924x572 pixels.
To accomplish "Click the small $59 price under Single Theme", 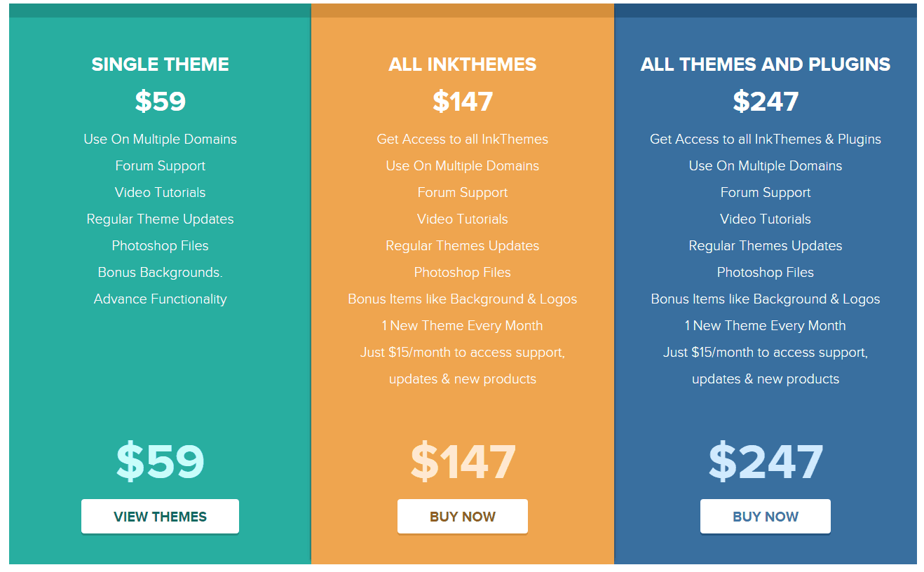I will [160, 102].
